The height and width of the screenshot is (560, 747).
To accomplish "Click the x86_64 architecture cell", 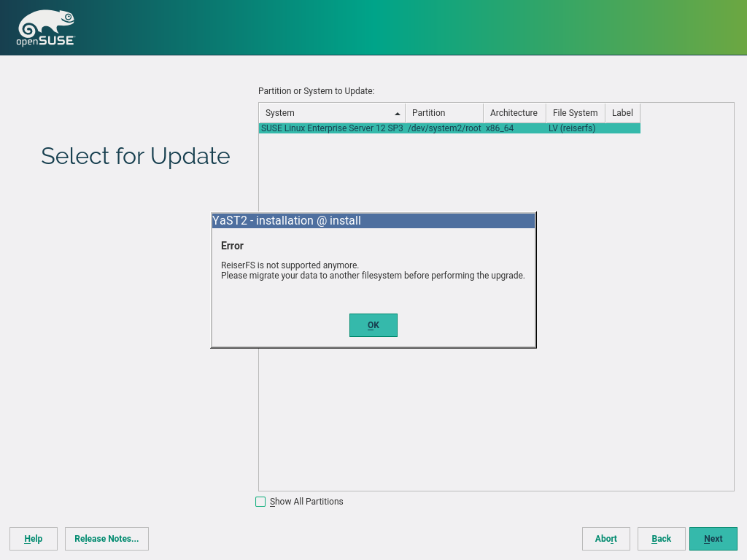I will click(500, 128).
